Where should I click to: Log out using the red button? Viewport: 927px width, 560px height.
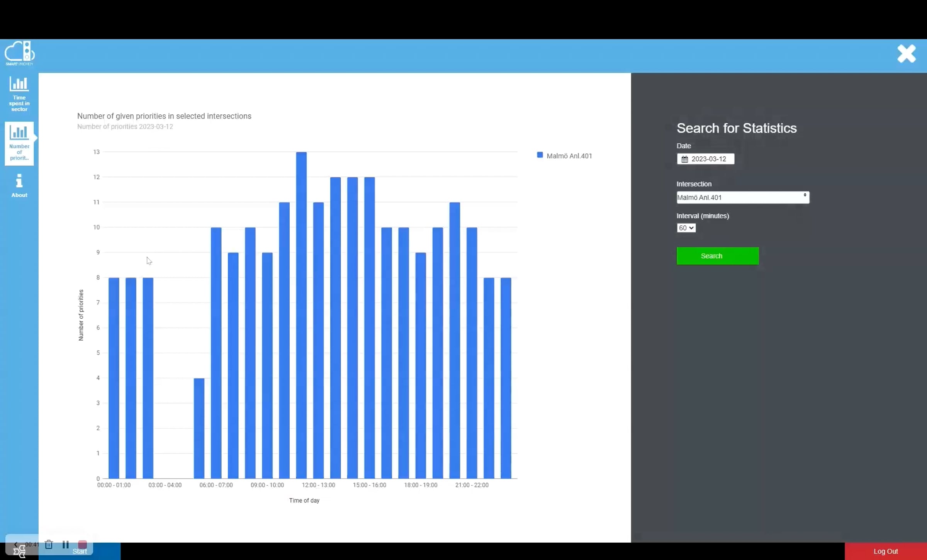click(885, 551)
